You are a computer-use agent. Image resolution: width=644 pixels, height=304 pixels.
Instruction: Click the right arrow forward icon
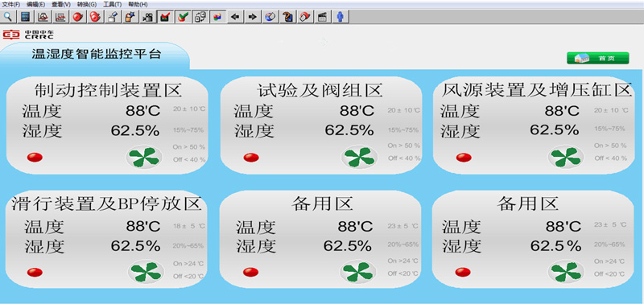(253, 17)
